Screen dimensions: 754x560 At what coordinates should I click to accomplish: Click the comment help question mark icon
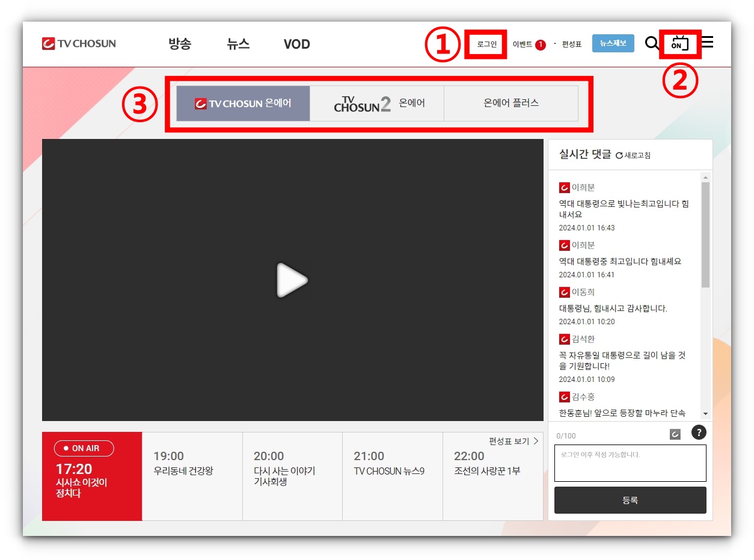698,432
